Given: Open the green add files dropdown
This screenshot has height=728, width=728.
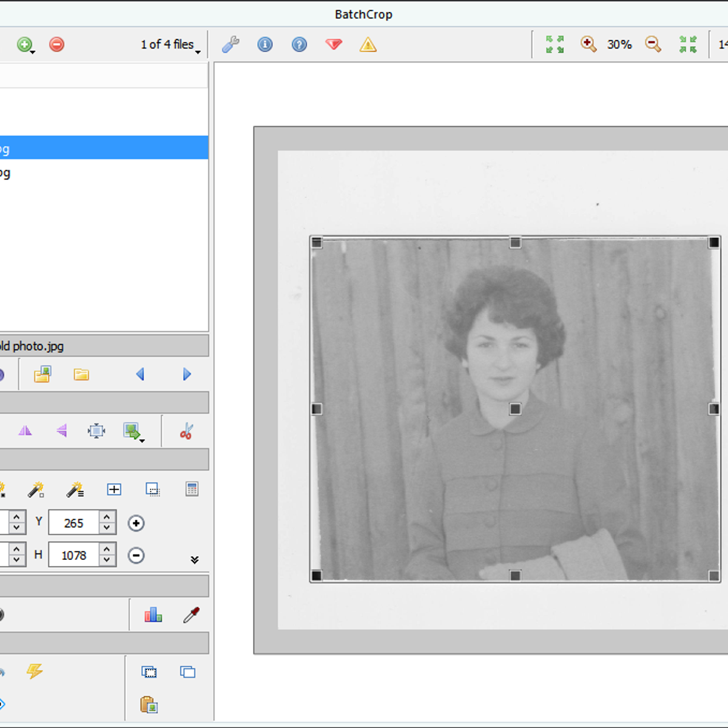Looking at the screenshot, I should (x=25, y=45).
